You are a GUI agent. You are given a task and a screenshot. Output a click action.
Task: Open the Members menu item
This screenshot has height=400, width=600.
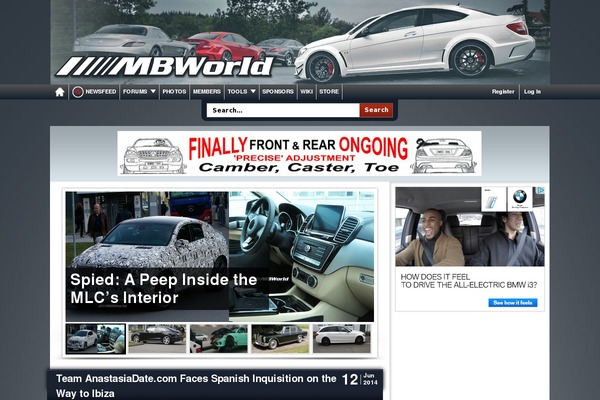207,92
